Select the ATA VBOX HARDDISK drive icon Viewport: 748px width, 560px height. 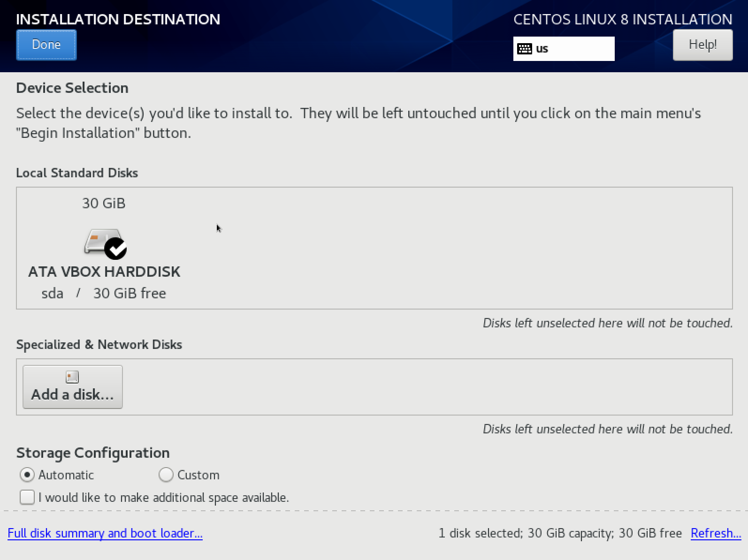[x=105, y=243]
